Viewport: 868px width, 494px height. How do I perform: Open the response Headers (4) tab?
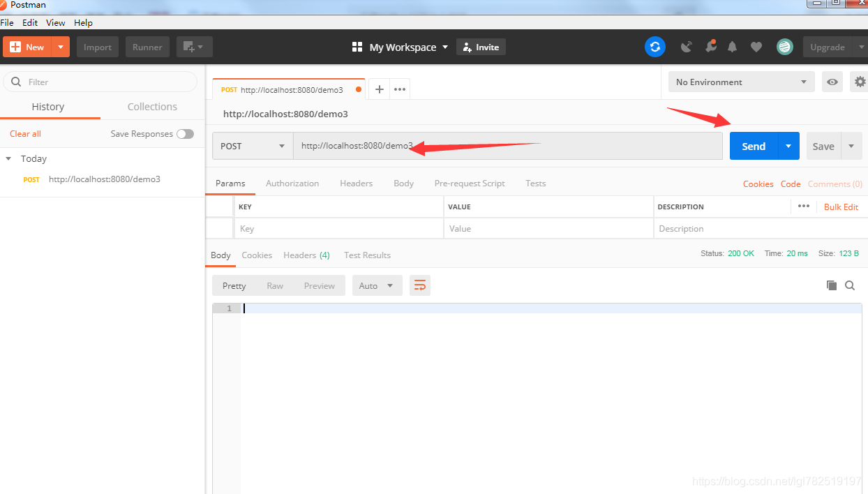tap(306, 255)
